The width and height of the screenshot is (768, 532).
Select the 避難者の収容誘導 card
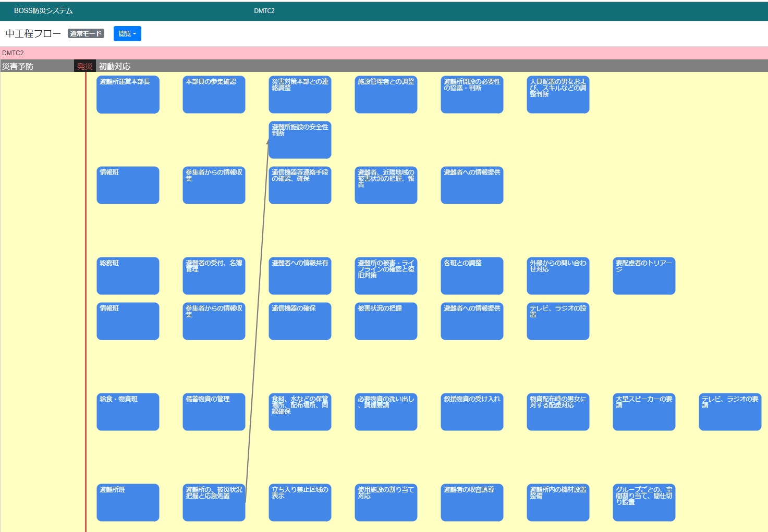pos(472,503)
